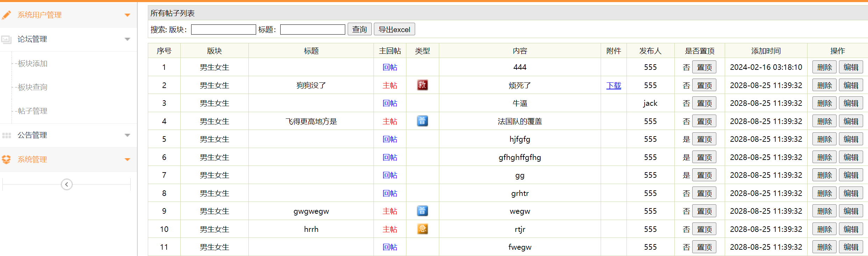
Task: Click the grid icon beside 公告管理
Action: point(7,136)
